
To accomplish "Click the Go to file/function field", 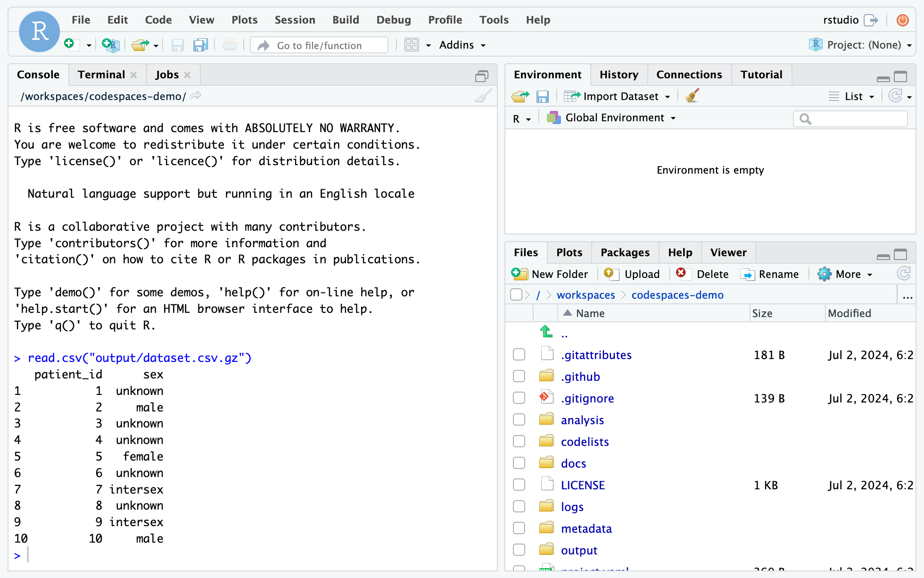I will [319, 45].
